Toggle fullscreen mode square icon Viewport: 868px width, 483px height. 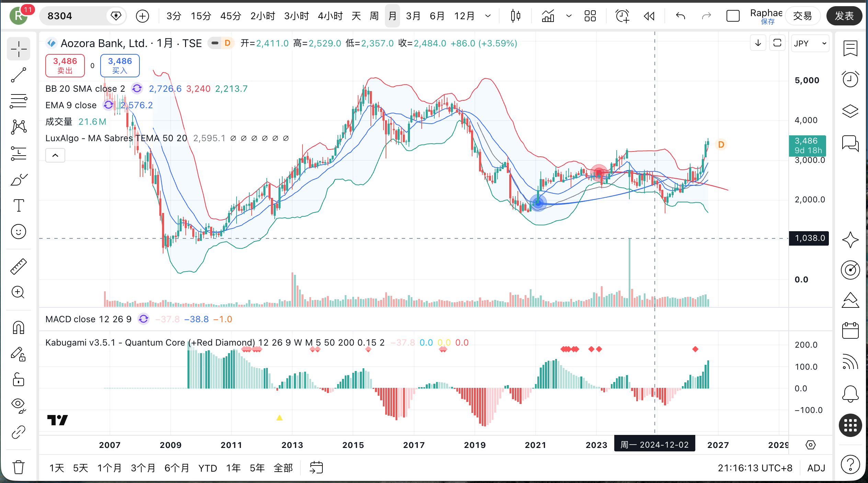733,16
